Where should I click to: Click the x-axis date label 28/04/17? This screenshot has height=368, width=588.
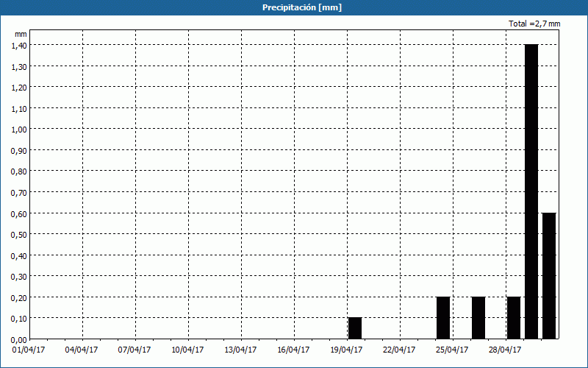pos(505,350)
